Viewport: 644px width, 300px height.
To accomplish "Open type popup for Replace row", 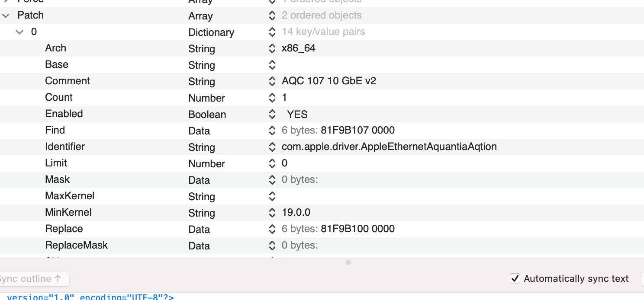I will (272, 229).
